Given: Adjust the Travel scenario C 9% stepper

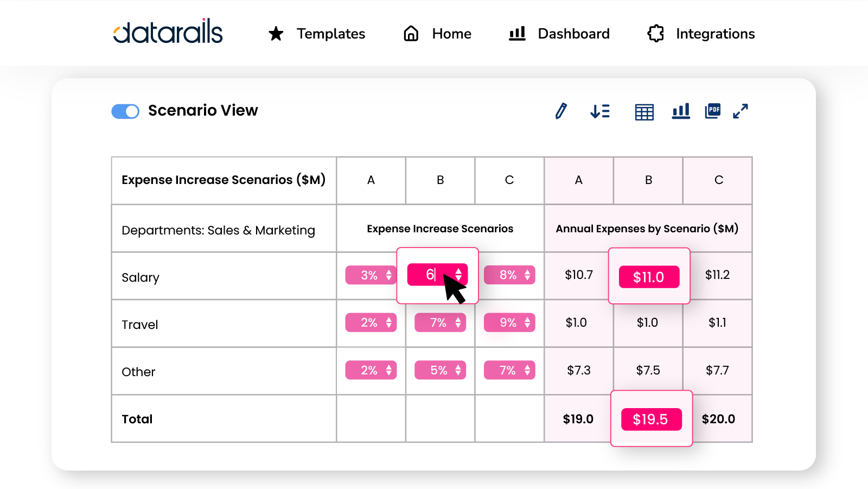Looking at the screenshot, I should (x=527, y=323).
